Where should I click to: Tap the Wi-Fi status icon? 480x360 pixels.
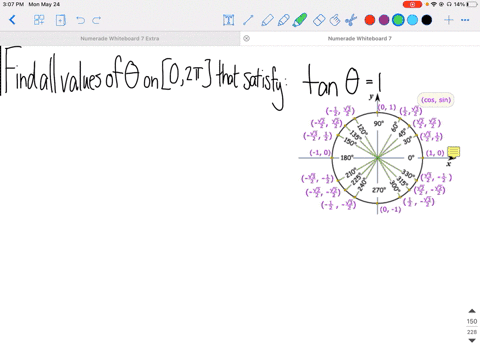click(x=434, y=4)
